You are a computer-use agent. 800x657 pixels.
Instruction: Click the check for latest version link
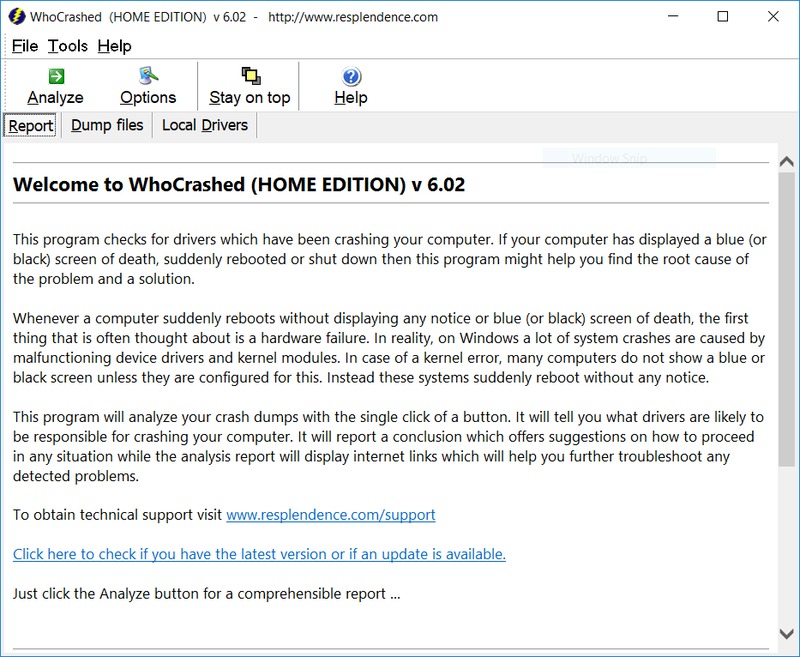coord(259,554)
